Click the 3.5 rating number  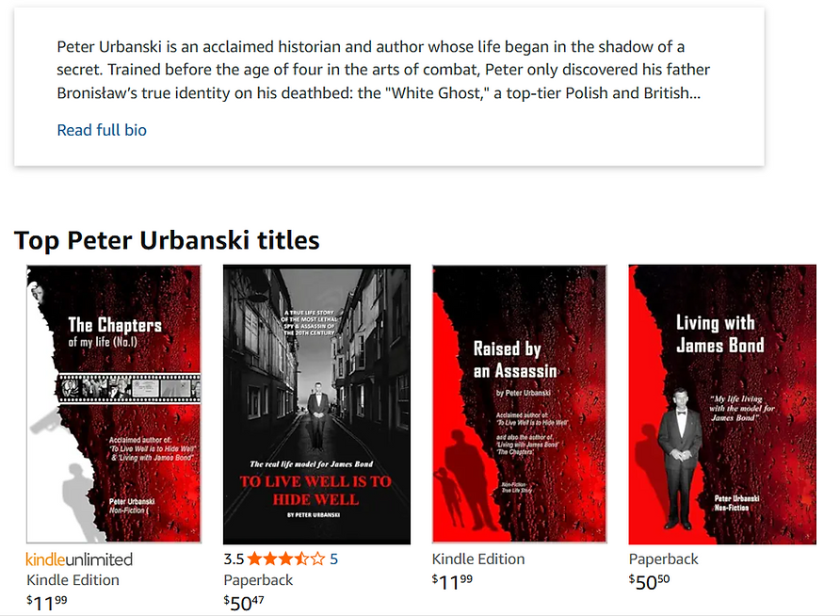pyautogui.click(x=234, y=559)
